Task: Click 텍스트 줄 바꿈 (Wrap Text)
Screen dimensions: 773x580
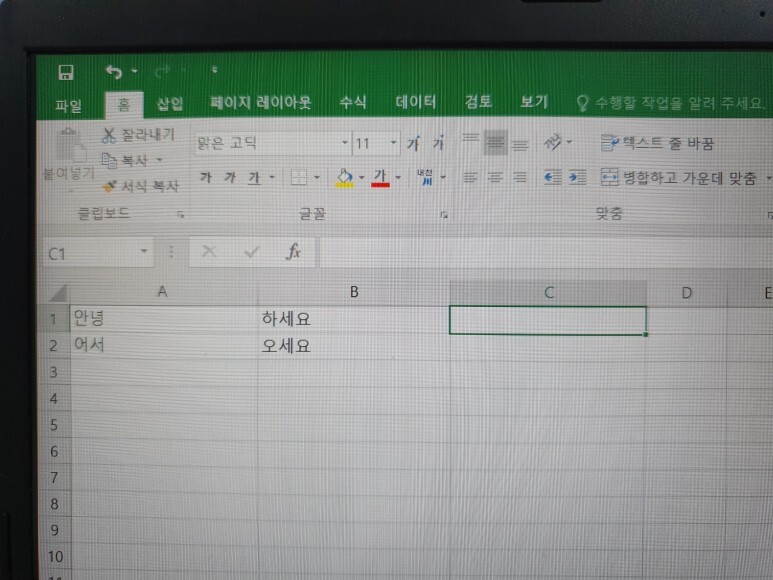Action: [x=658, y=143]
